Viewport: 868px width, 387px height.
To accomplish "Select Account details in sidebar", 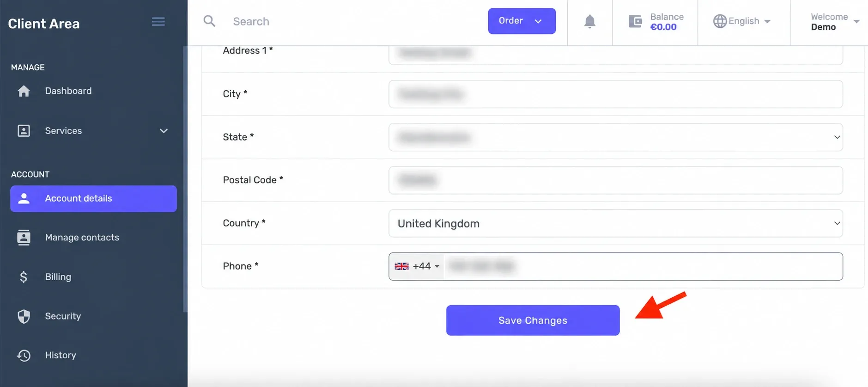I will click(93, 199).
